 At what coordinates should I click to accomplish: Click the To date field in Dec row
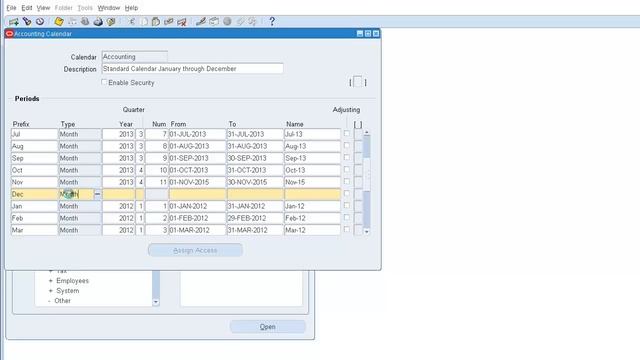pos(255,194)
